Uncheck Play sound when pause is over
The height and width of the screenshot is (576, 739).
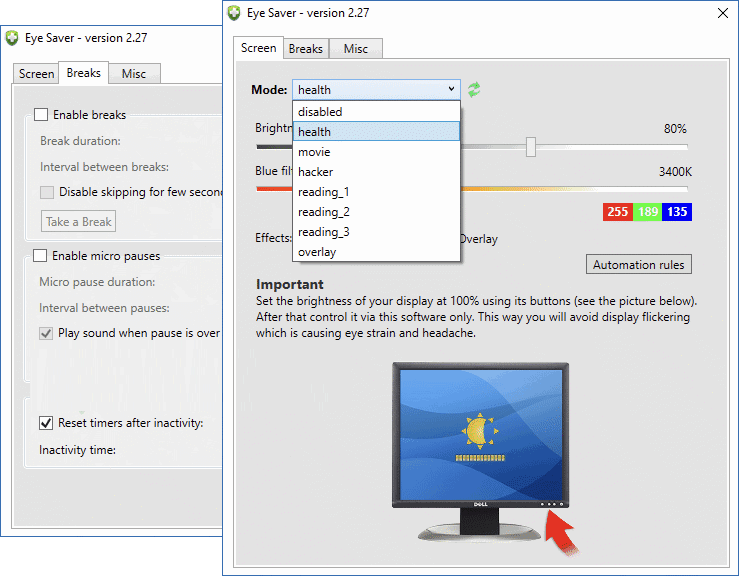tap(46, 333)
